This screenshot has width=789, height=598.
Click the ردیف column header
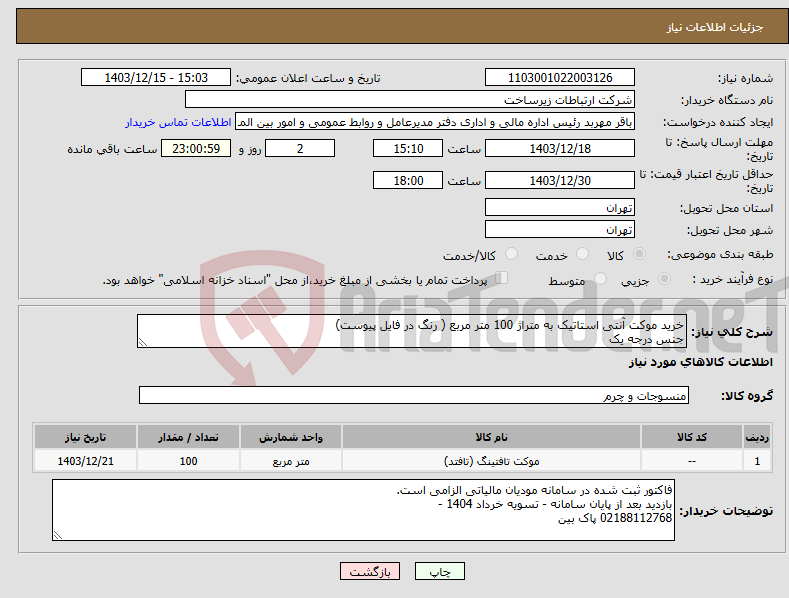[757, 437]
